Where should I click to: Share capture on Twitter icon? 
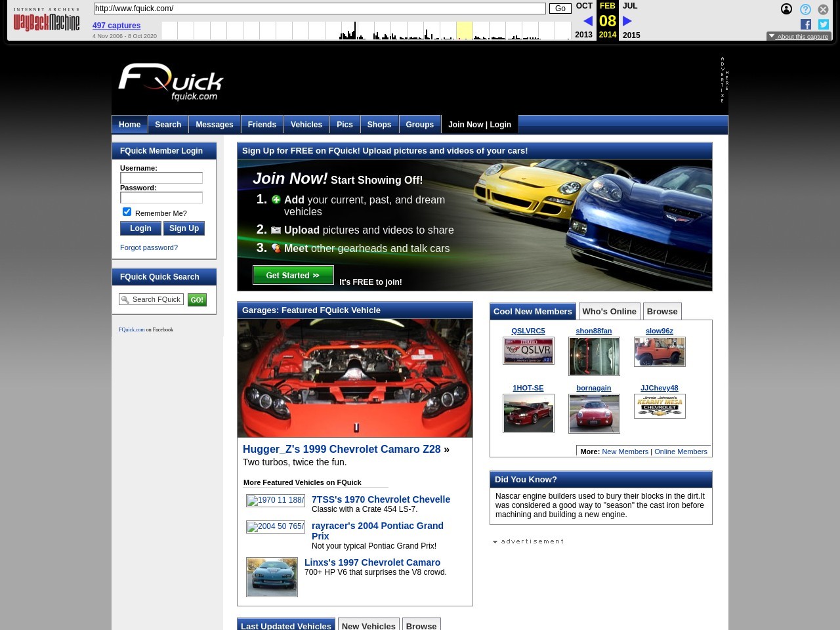[x=824, y=24]
